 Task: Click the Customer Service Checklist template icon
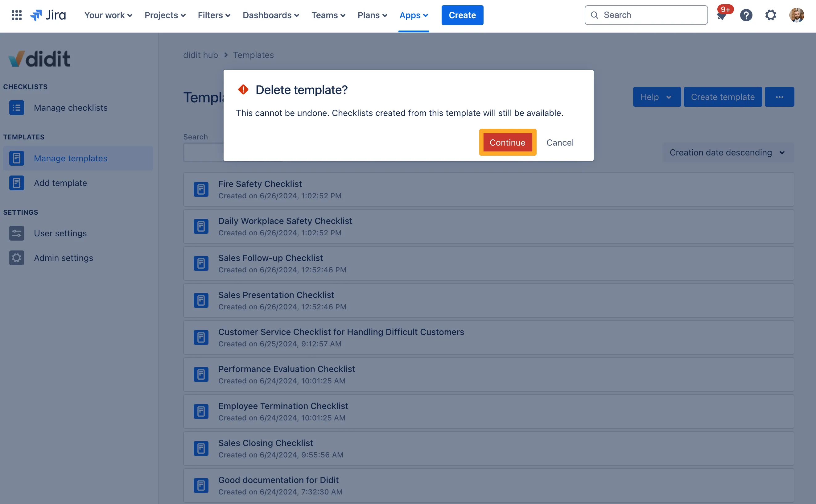201,337
